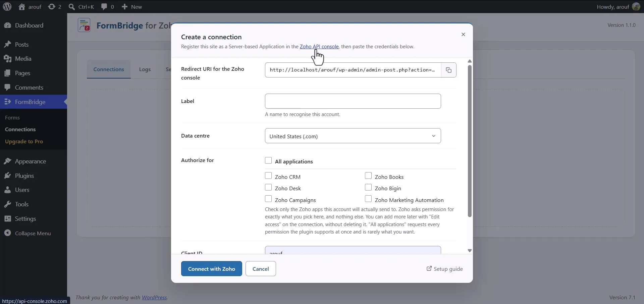Open the Media library menu
Image resolution: width=644 pixels, height=304 pixels.
coord(34,59)
